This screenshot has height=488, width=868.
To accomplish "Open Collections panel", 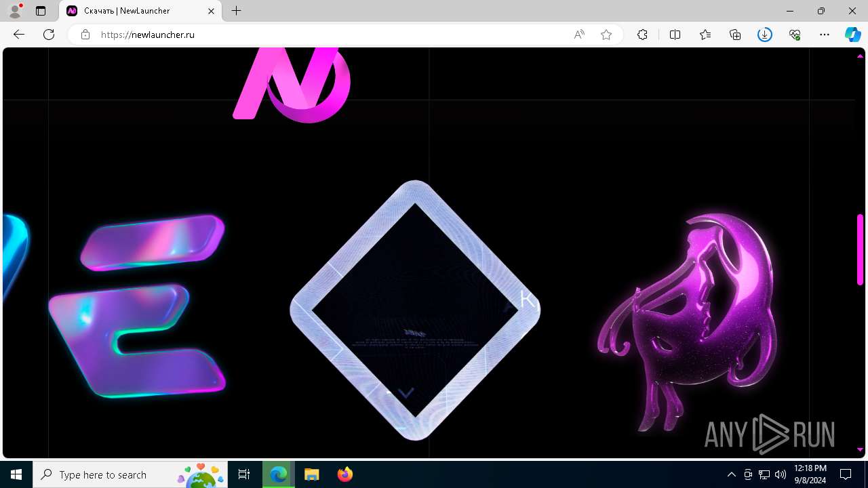I will (x=735, y=35).
